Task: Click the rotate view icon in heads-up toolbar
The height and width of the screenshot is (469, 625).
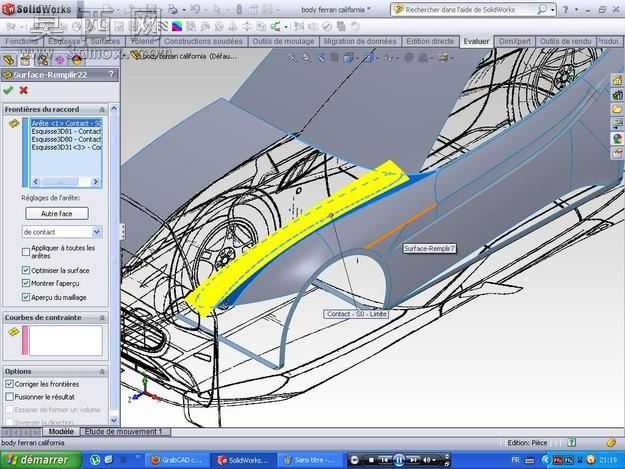Action: click(x=322, y=58)
